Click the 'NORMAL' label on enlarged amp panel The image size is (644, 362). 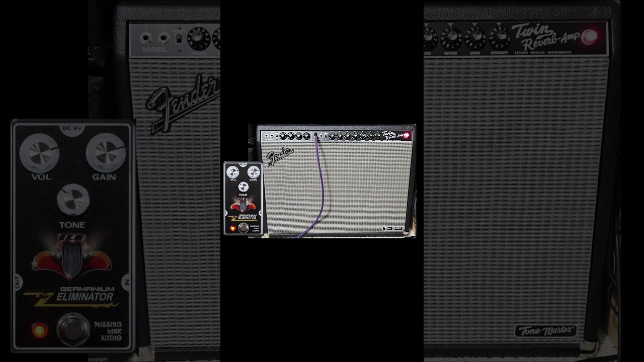click(x=155, y=50)
